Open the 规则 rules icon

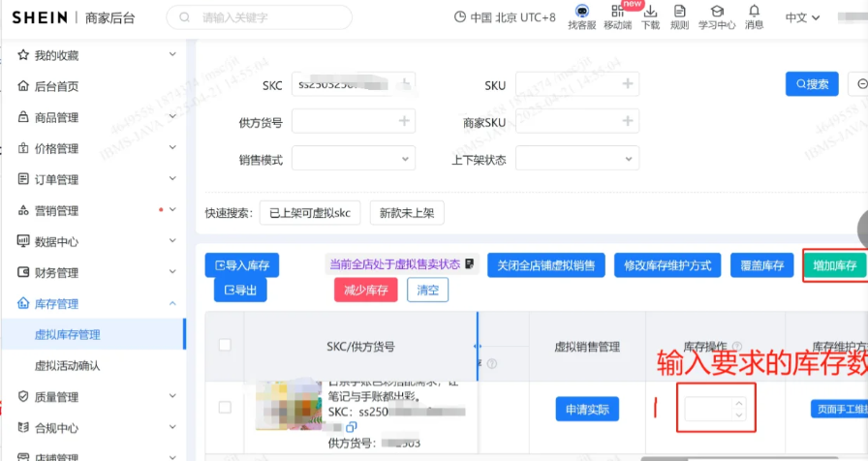tap(679, 11)
